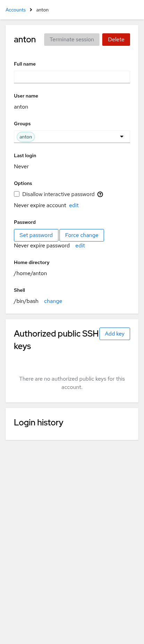Select the /home/anton home directory text

coord(30,273)
